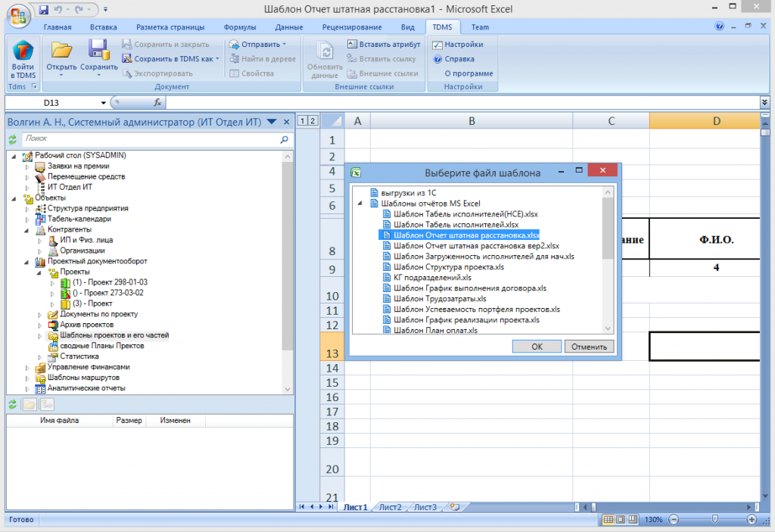Expand (1) - Проект 298-01-03 node
This screenshot has height=532, width=775.
pyautogui.click(x=52, y=283)
